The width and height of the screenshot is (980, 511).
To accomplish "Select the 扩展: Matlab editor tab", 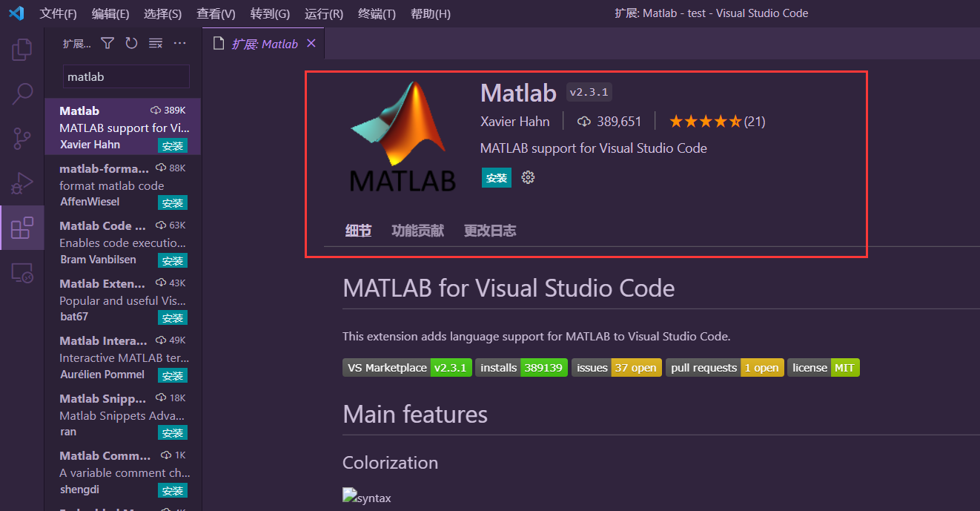I will pos(264,44).
